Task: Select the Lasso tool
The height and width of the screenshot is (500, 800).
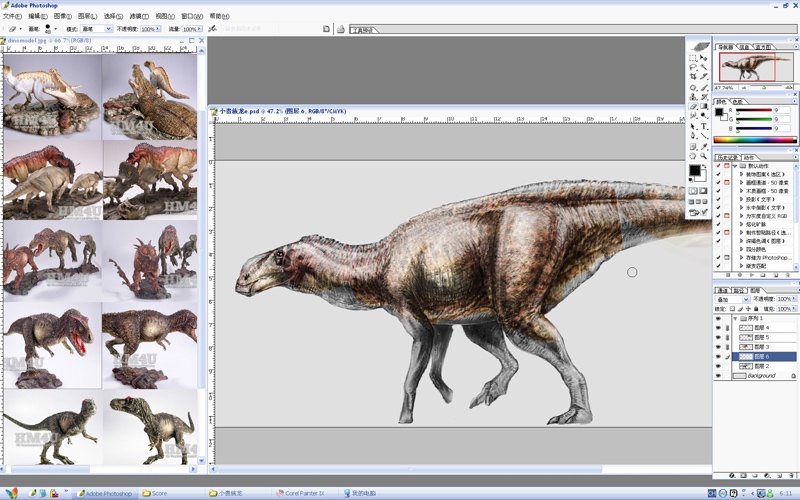Action: click(693, 67)
